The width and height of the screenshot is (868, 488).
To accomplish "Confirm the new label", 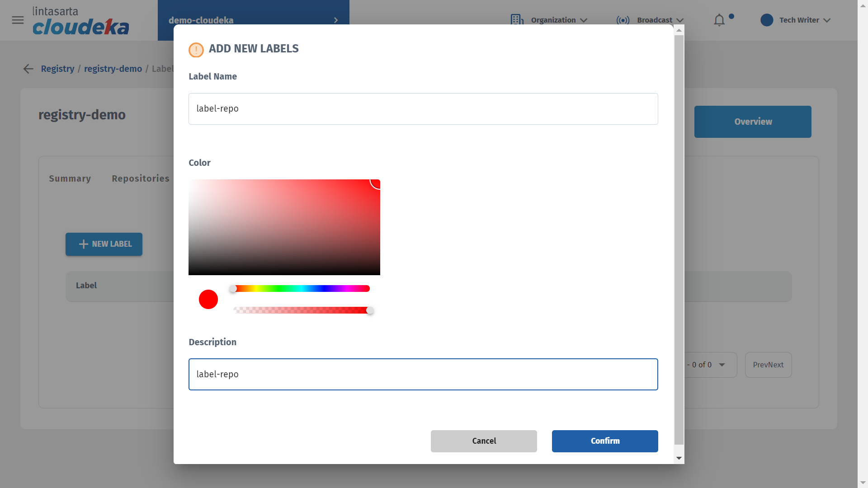I will [605, 441].
